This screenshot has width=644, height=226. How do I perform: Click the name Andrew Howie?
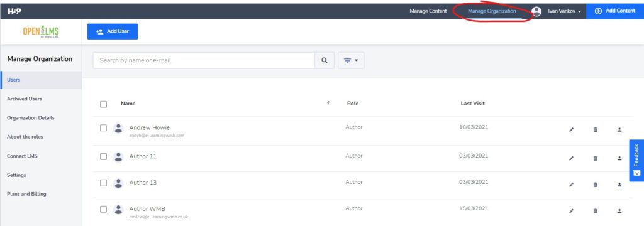coord(150,127)
